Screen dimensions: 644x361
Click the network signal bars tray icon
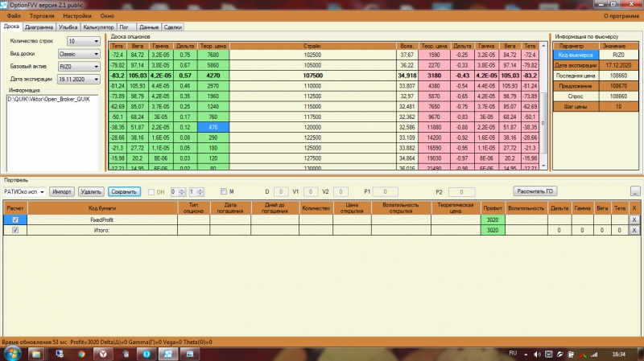tap(594, 354)
